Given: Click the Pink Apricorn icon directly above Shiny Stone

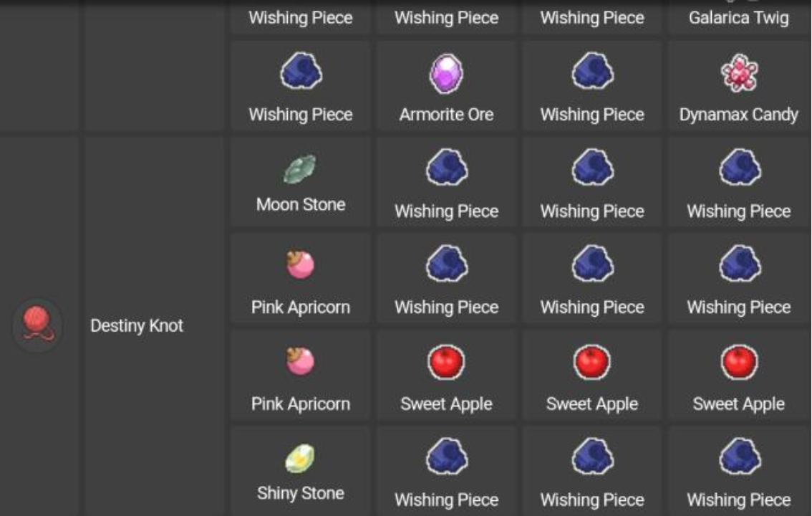Looking at the screenshot, I should [x=300, y=363].
